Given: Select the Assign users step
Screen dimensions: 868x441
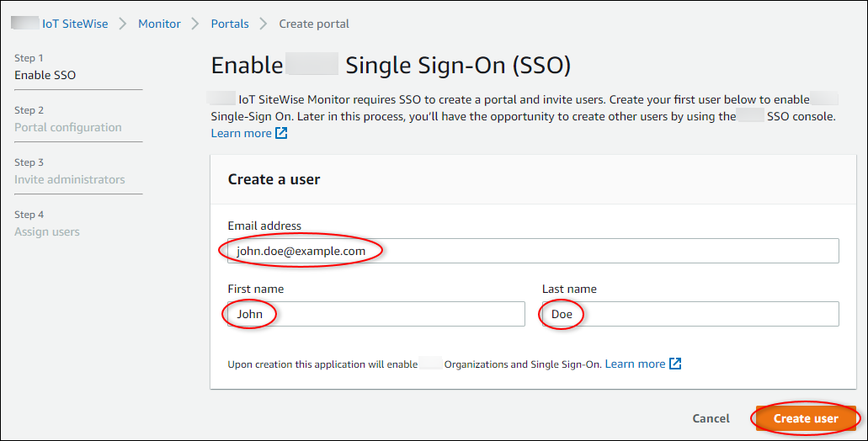Looking at the screenshot, I should coord(47,231).
